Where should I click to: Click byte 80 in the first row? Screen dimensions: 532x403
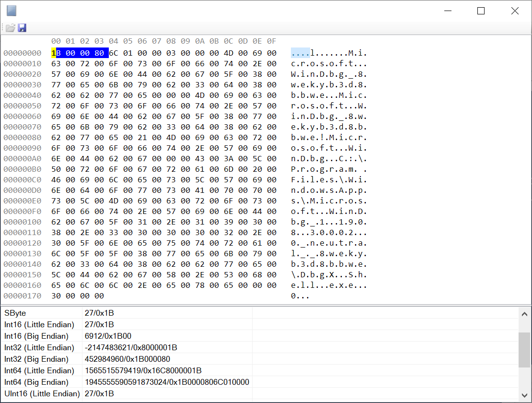[x=99, y=53]
